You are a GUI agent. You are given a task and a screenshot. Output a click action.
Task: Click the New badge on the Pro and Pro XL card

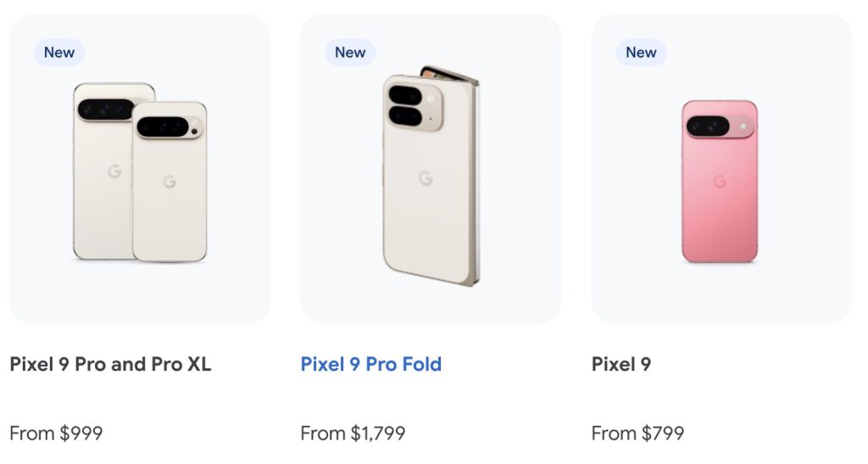point(59,53)
